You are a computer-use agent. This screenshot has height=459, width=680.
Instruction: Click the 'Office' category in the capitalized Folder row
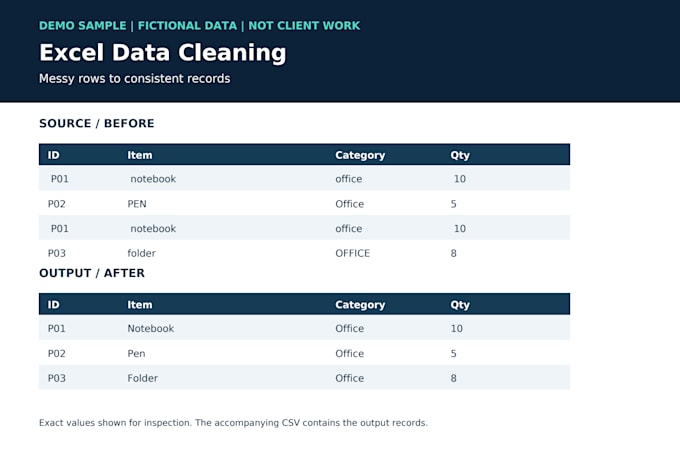coord(350,378)
